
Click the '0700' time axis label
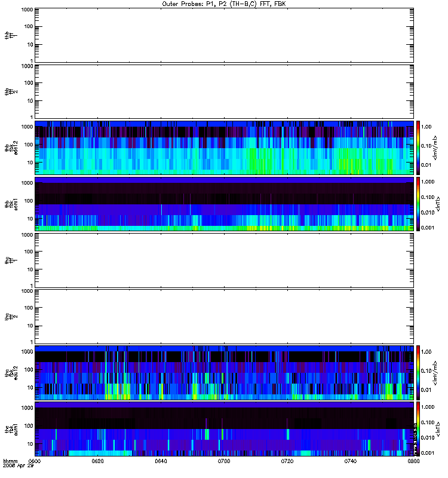(x=224, y=461)
